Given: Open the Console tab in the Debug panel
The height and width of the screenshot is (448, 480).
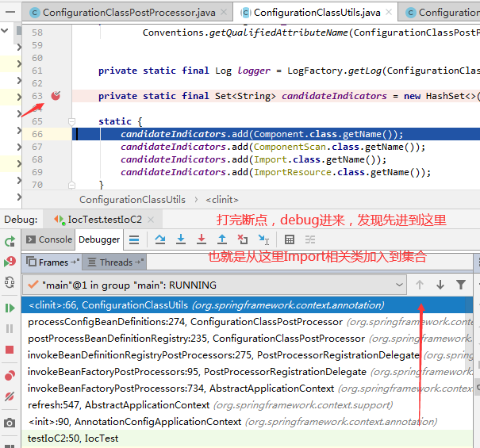Looking at the screenshot, I should click(48, 239).
